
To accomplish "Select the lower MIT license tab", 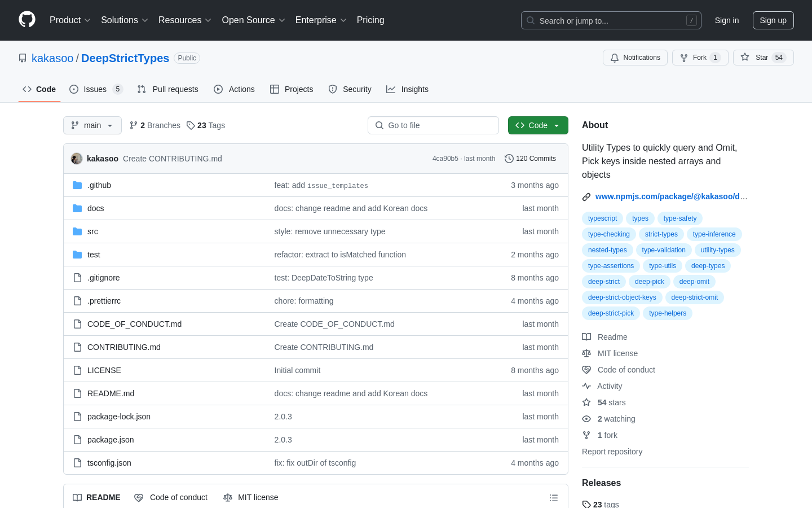I will pyautogui.click(x=250, y=497).
